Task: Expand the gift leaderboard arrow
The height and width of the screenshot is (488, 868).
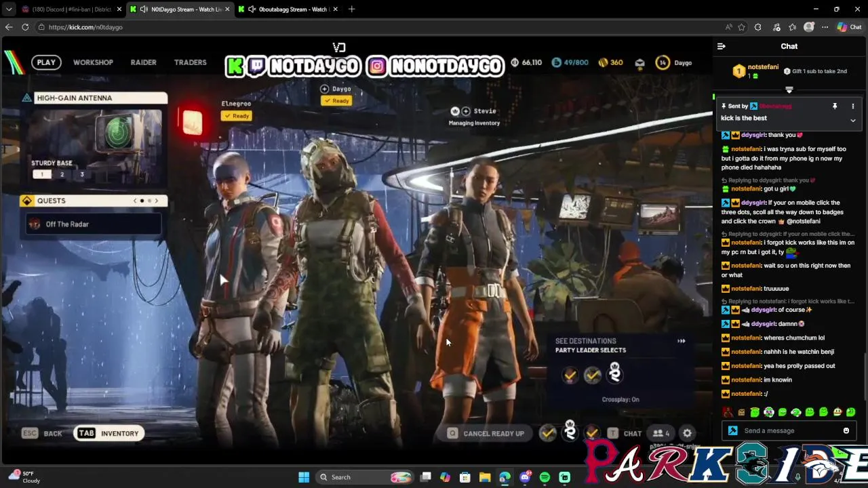Action: [x=789, y=89]
